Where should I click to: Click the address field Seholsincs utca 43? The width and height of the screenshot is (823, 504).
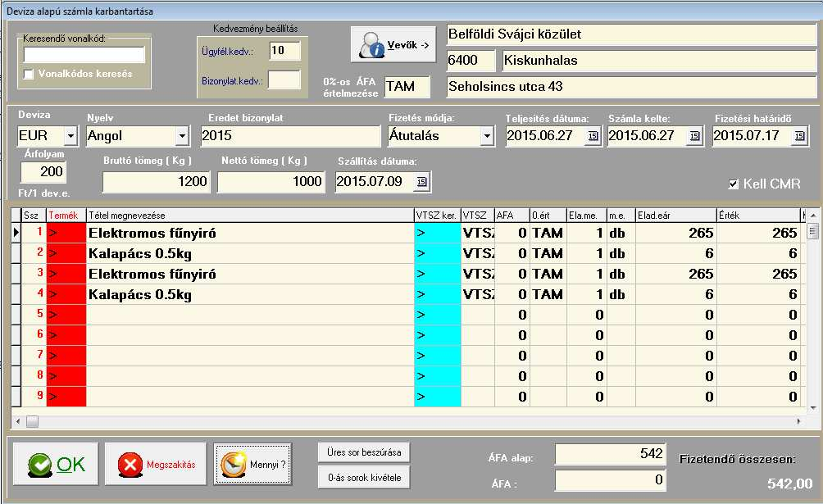631,87
